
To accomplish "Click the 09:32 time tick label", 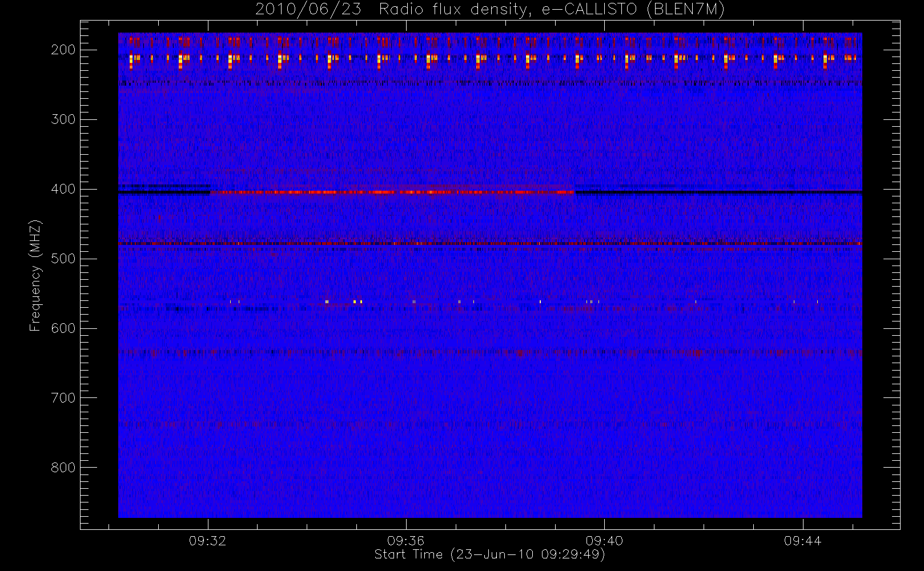I will point(208,541).
